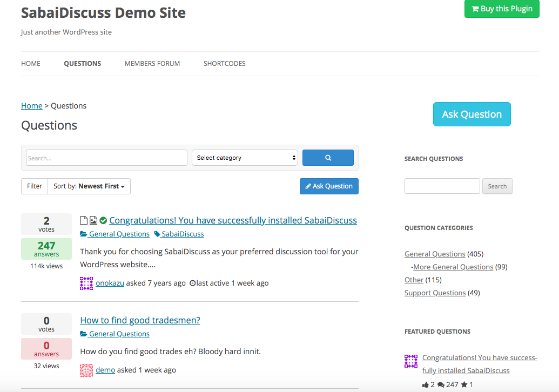Viewport: 559px width, 392px height.
Task: Open General Questions (405) category in sidebar
Action: click(x=435, y=254)
